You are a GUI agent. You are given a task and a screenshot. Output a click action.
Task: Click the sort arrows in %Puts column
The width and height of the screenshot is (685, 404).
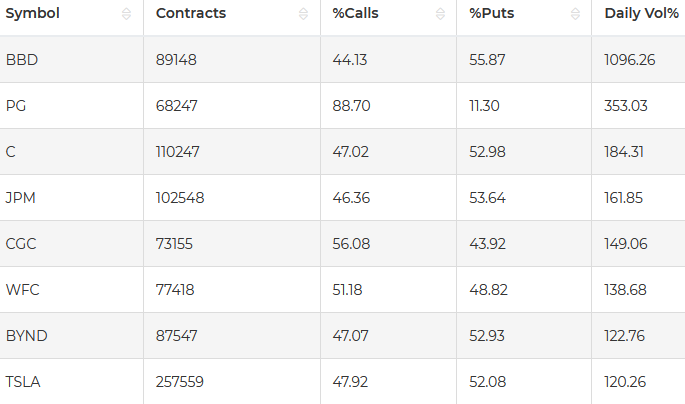pyautogui.click(x=575, y=14)
